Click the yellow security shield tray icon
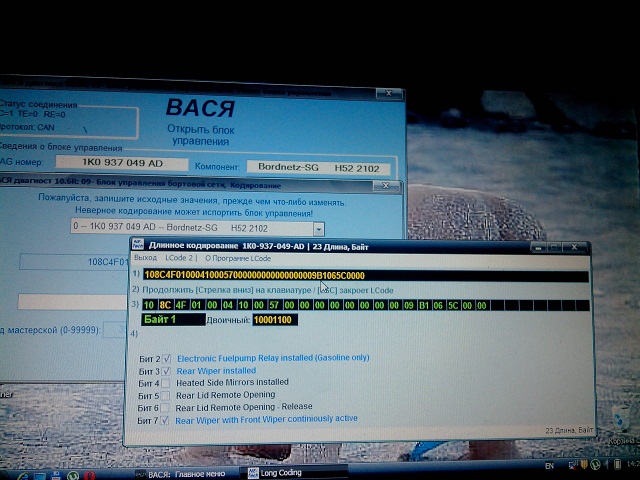 coord(584,464)
